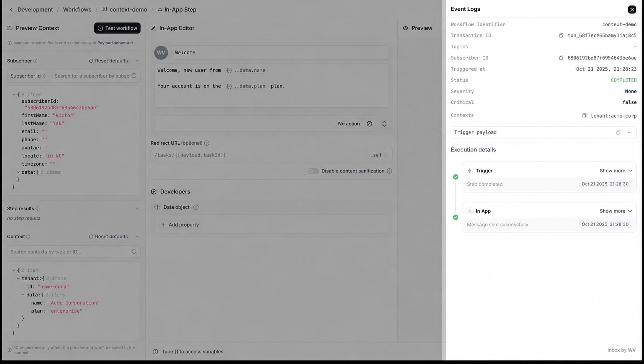The image size is (644, 364).
Task: Toggle Disable content sanitization switch
Action: pyautogui.click(x=313, y=171)
